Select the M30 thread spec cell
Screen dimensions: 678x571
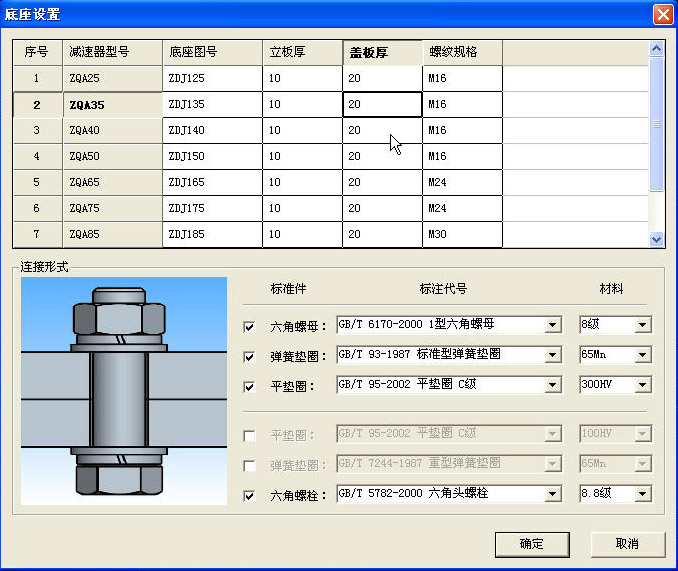(462, 234)
